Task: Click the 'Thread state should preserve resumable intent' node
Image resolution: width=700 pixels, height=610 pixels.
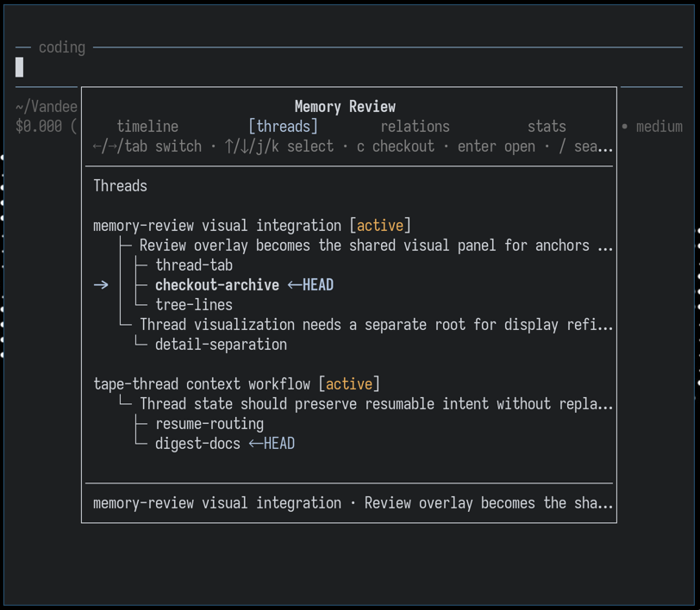Action: (x=376, y=404)
